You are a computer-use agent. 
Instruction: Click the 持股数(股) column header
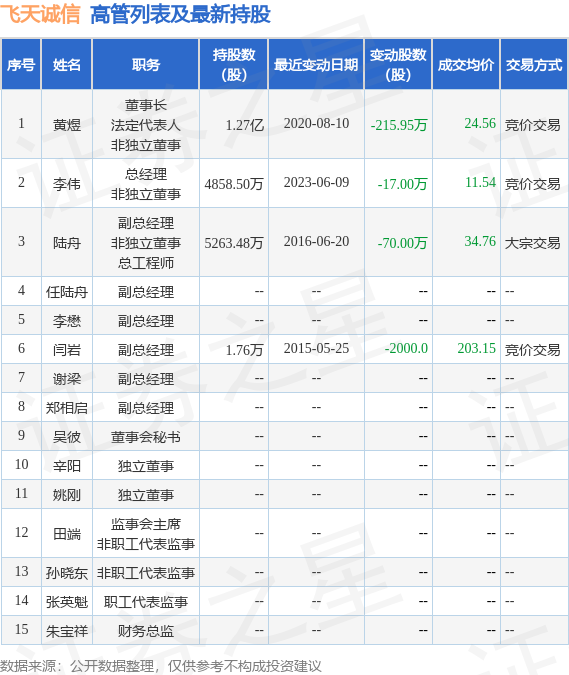point(234,65)
